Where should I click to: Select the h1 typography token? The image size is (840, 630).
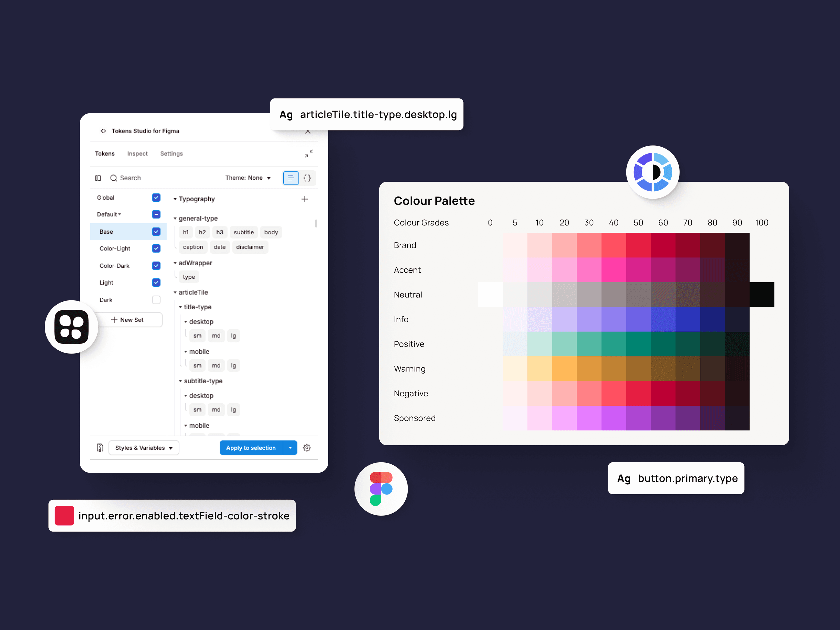click(x=186, y=232)
